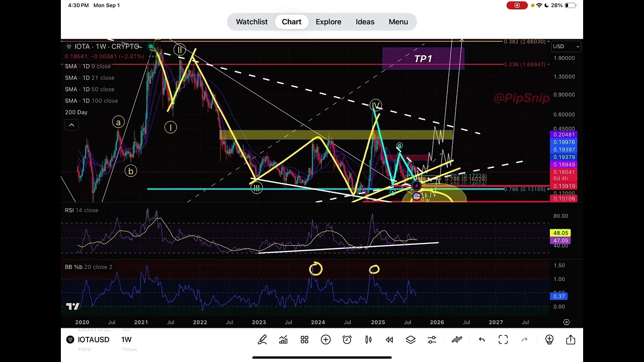Open the Ideas tab

pos(365,22)
